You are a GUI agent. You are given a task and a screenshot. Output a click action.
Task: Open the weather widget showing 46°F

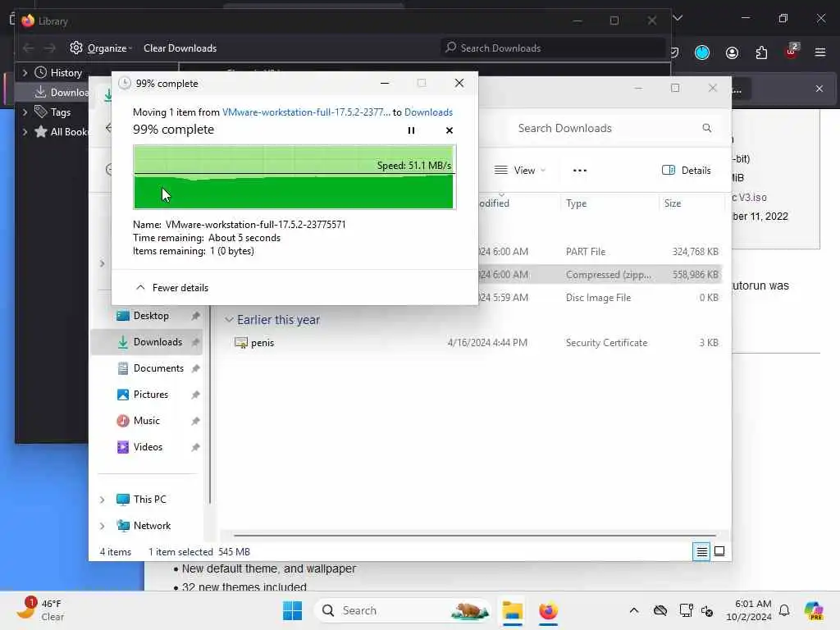point(41,610)
